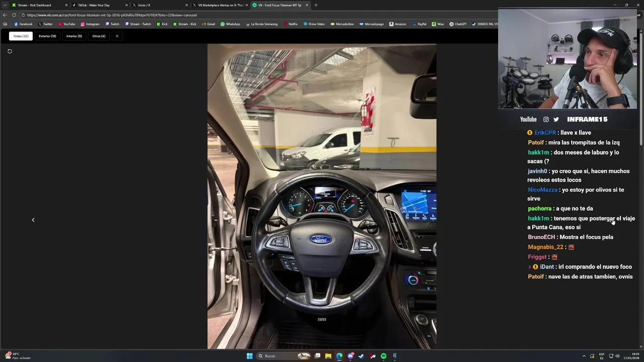Go to previous photo with left arrow

(x=33, y=220)
